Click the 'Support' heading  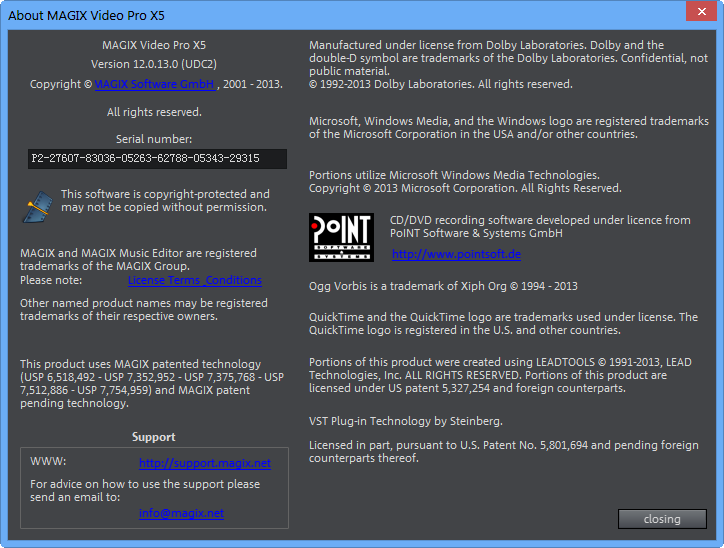pyautogui.click(x=154, y=437)
